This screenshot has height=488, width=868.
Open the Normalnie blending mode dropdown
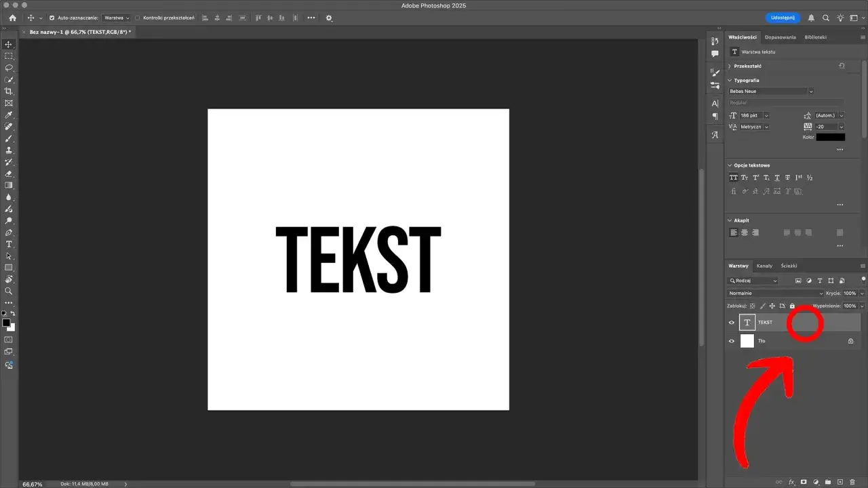click(773, 293)
